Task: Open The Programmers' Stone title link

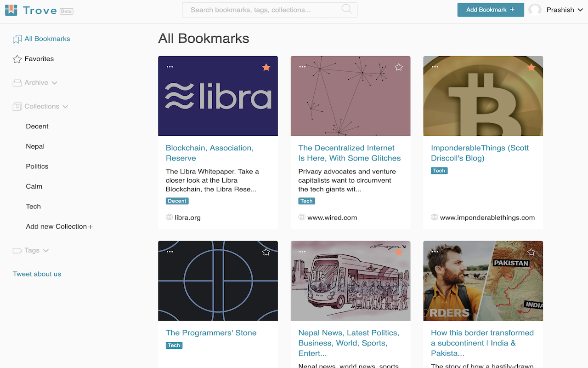Action: click(211, 333)
